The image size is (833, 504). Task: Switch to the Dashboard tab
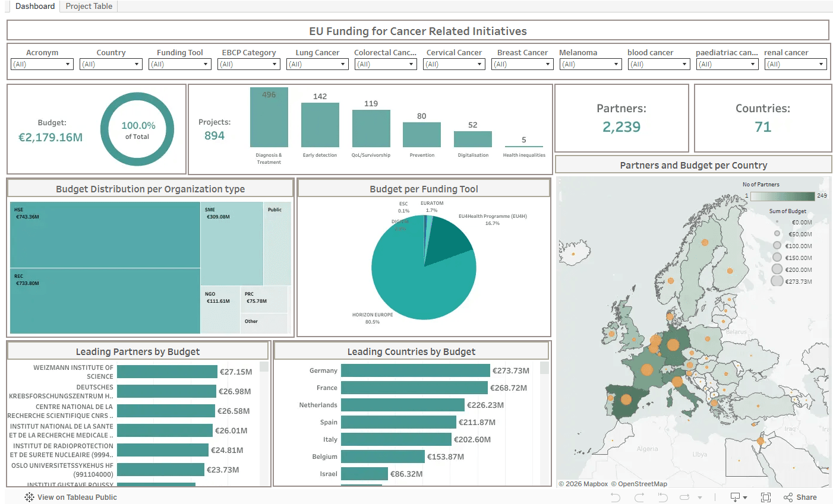[x=35, y=6]
